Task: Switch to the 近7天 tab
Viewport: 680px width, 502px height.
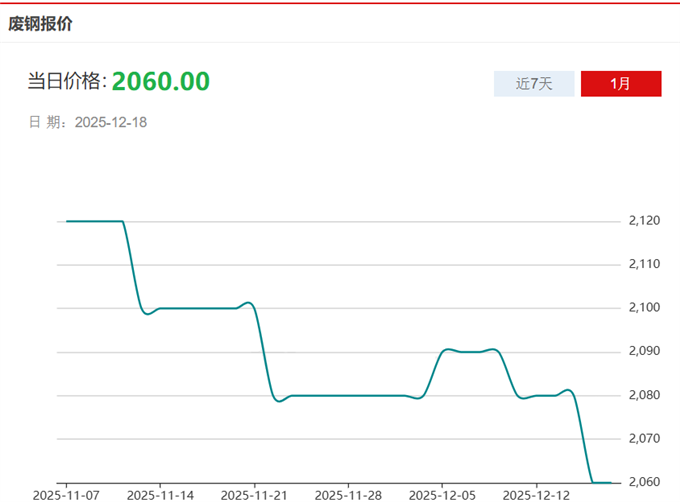Action: tap(534, 84)
